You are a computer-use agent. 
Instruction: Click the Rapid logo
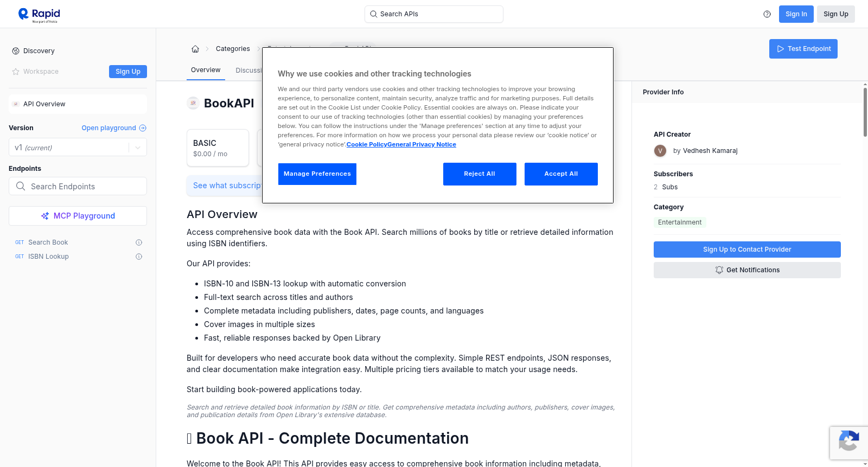(39, 15)
